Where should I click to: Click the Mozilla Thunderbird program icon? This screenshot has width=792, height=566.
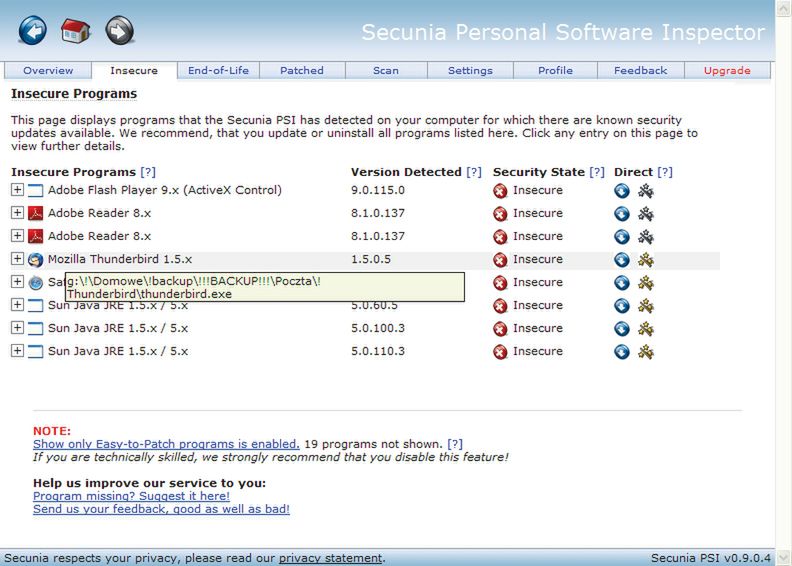[35, 260]
